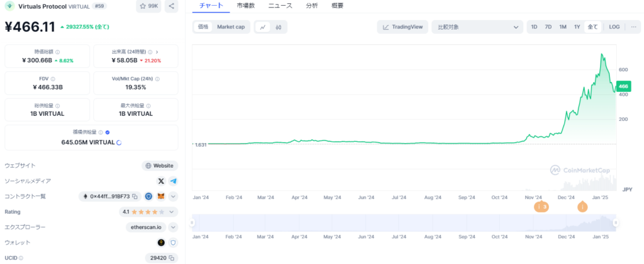
Task: Click the blue verified badge by 循環供給量
Action: click(107, 132)
